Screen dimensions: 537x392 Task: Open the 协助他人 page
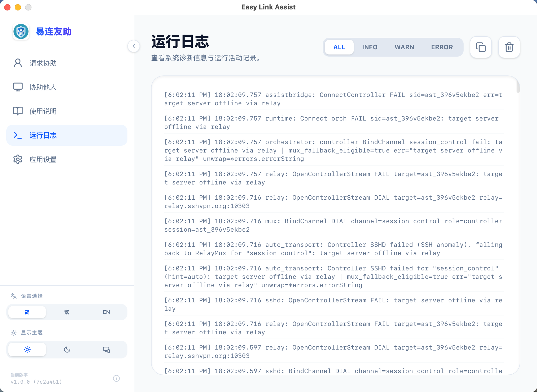(x=67, y=87)
